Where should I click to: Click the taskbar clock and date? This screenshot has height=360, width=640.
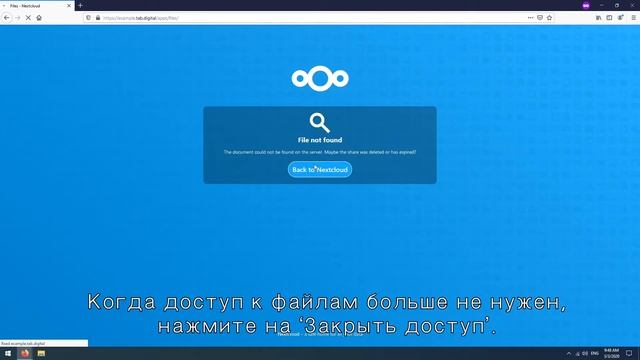pos(611,353)
